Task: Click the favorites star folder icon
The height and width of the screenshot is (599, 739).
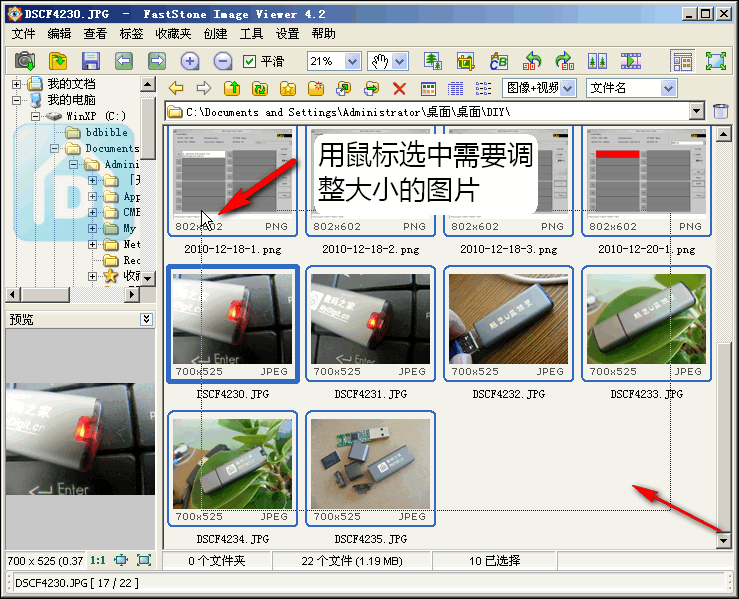Action: pos(287,88)
